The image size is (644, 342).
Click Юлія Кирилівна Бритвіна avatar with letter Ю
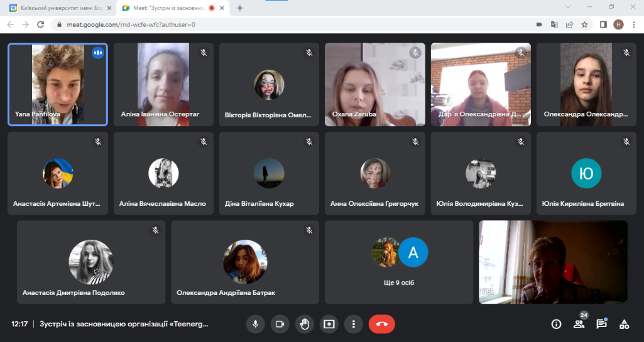coord(586,173)
